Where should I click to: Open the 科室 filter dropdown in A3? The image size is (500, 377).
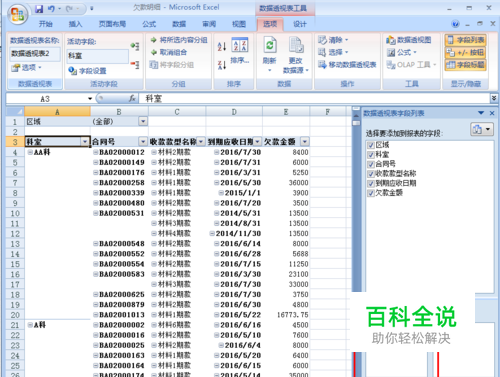point(85,142)
